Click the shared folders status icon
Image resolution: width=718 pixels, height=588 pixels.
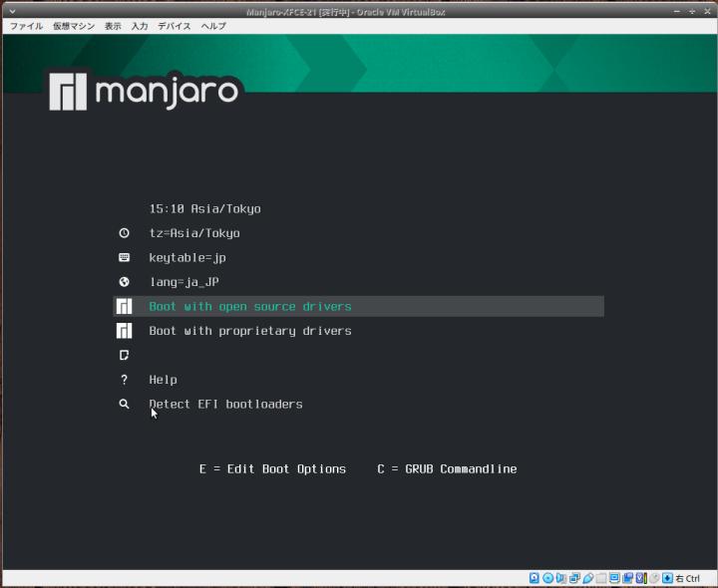coord(601,578)
